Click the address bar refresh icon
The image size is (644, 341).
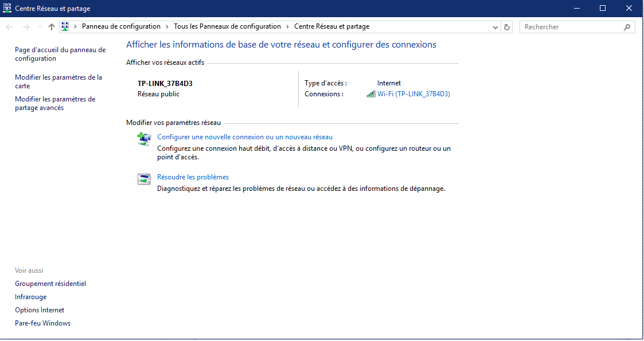506,26
